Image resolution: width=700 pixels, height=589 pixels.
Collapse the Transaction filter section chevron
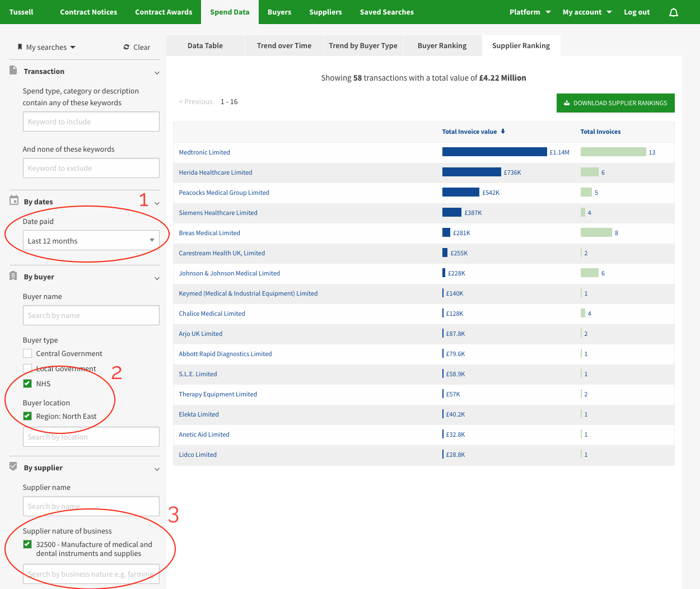[x=157, y=72]
